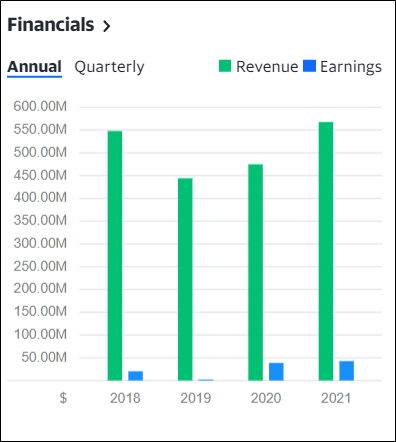Screen dimensions: 396x442
Task: Click the blue Earnings legend swatch
Action: pyautogui.click(x=309, y=66)
